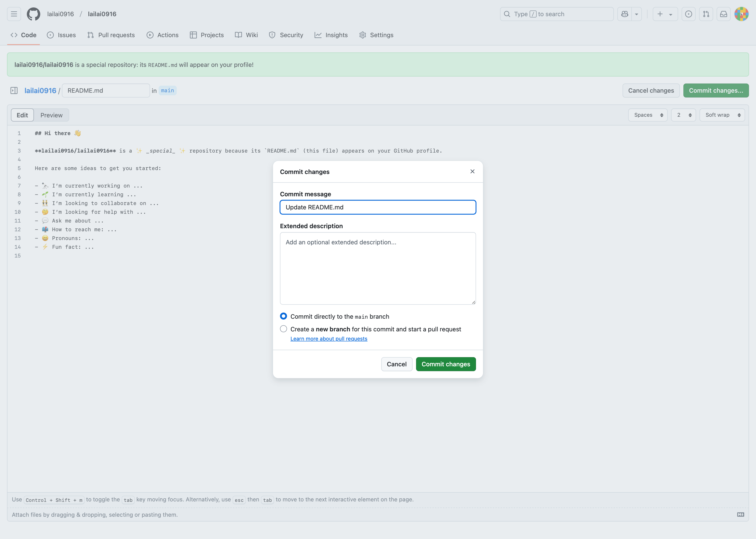This screenshot has width=756, height=539.
Task: Open pull requests icon in header
Action: tap(706, 14)
